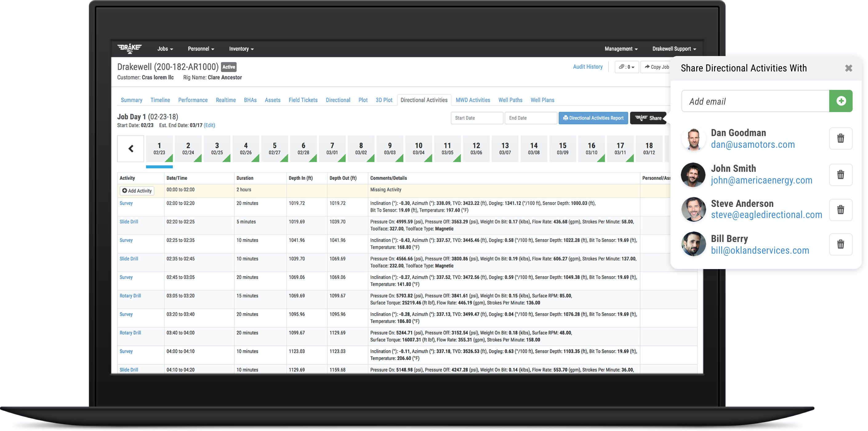Click email bill@oklandservices.com

[x=760, y=251]
